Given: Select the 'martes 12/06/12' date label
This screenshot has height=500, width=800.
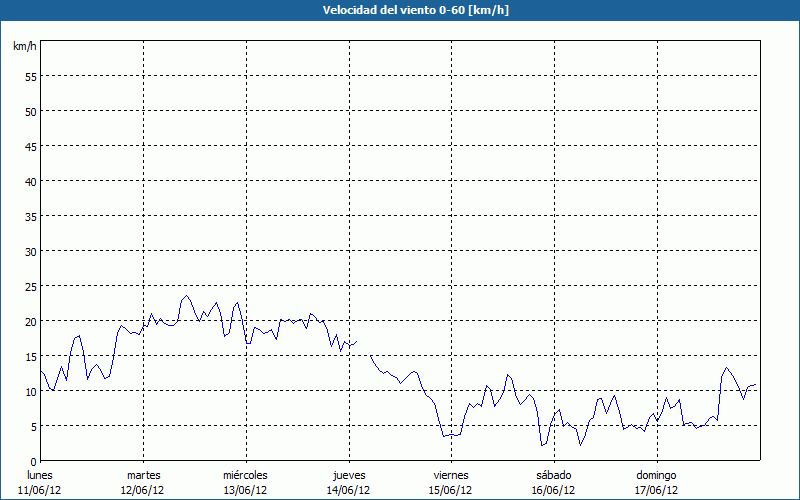Looking at the screenshot, I should [143, 482].
